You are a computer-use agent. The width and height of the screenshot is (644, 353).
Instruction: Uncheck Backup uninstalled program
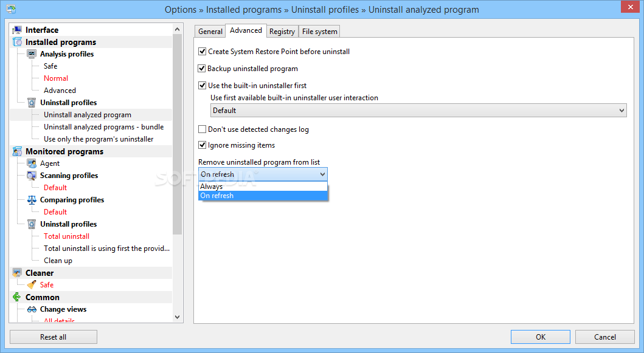(x=202, y=69)
